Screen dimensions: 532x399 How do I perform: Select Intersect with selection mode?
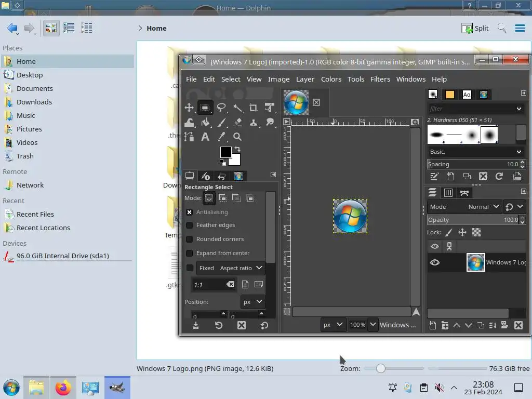pyautogui.click(x=250, y=198)
